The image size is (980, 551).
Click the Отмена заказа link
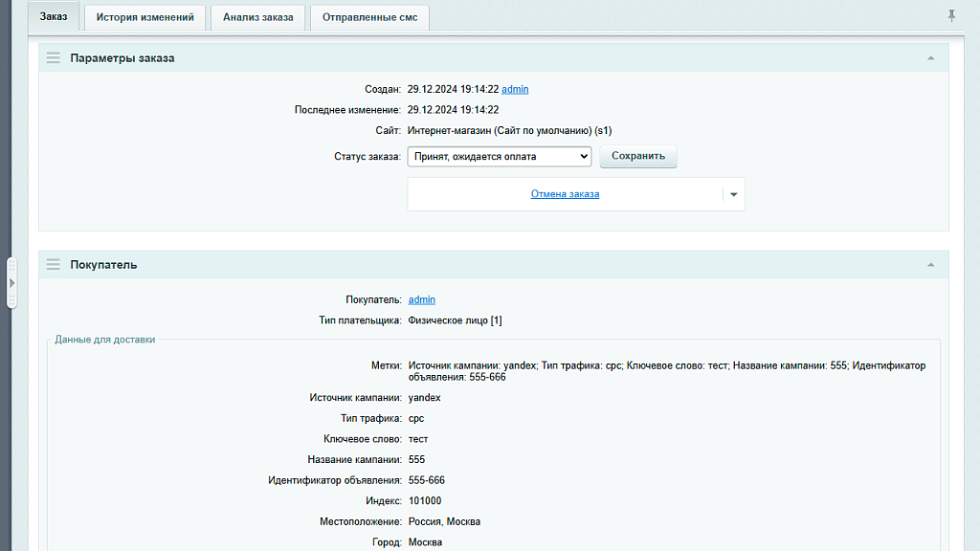568,193
